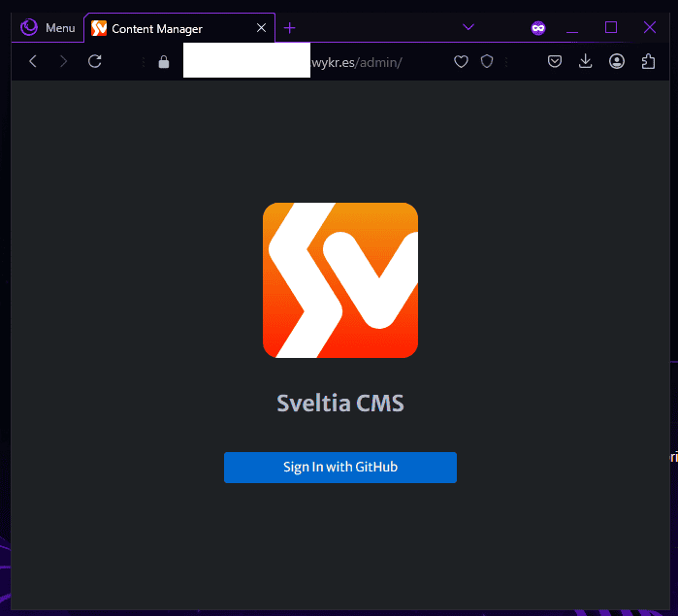Open the shield tracking protection icon
Viewport: 678px width, 616px height.
(487, 61)
